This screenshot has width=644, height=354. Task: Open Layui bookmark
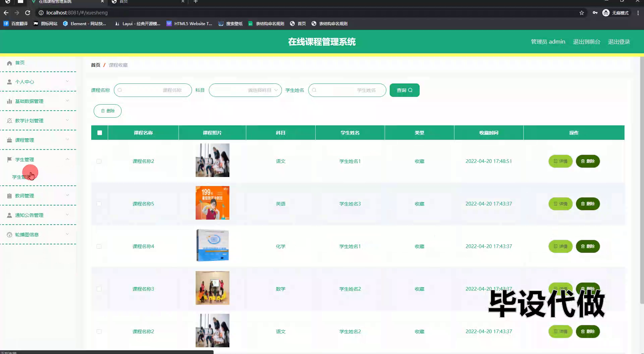(x=137, y=23)
